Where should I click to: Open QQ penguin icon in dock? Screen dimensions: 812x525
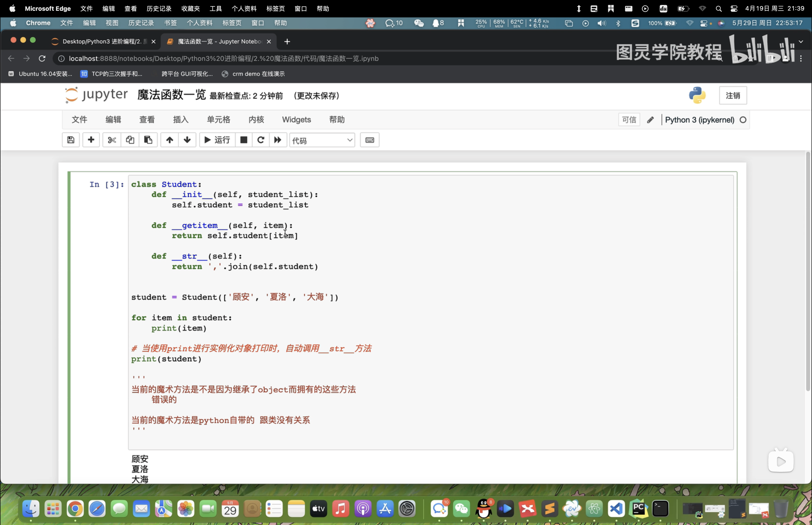click(484, 509)
